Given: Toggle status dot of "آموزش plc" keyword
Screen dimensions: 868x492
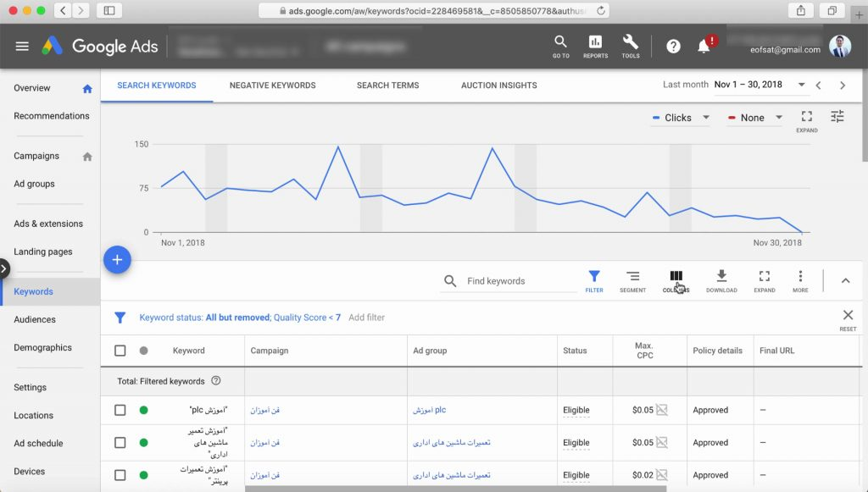Looking at the screenshot, I should (144, 410).
